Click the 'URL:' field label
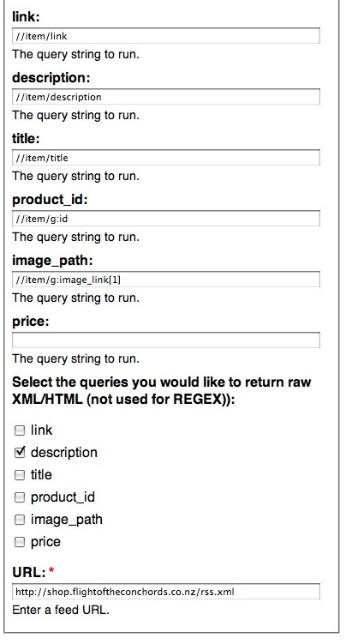346x644 pixels. point(29,572)
